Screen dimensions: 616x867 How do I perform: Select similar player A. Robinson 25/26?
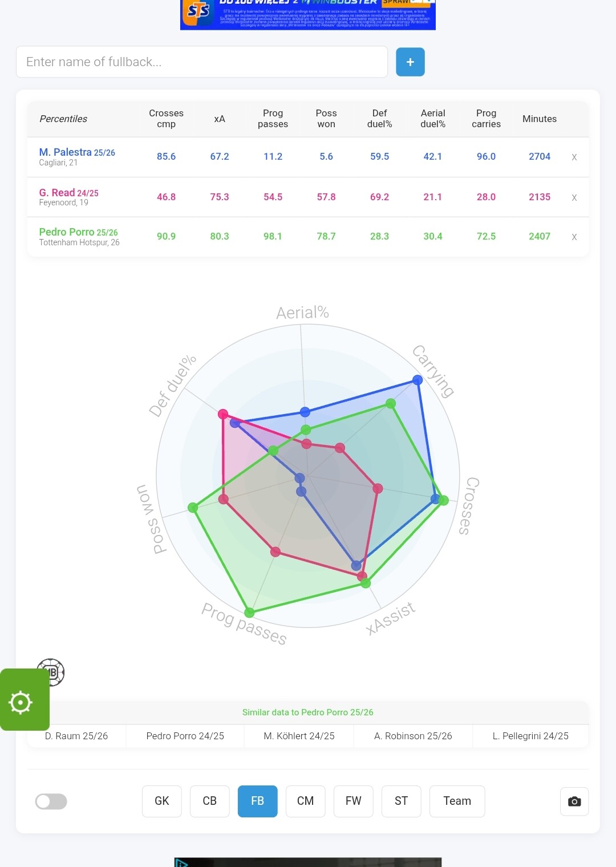click(x=413, y=736)
